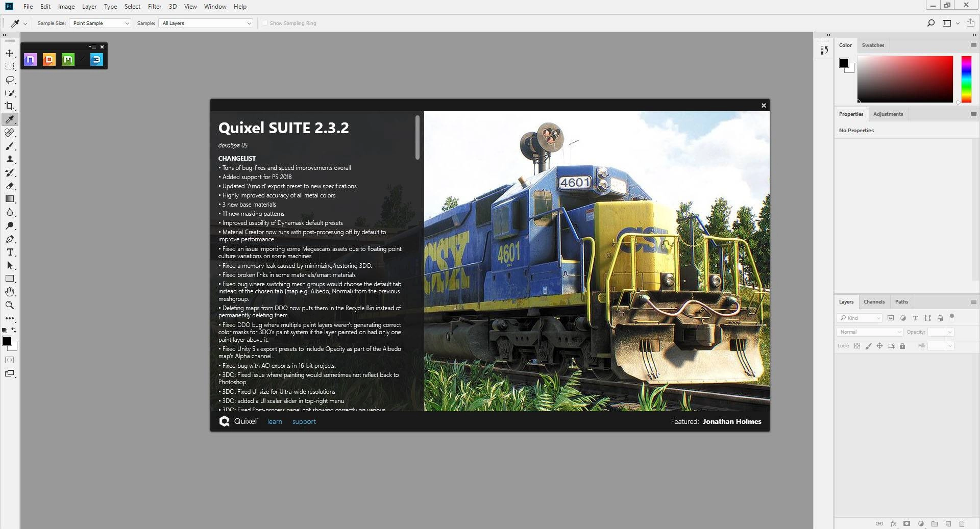Open Opacity dropdown in Layers panel

tap(950, 332)
